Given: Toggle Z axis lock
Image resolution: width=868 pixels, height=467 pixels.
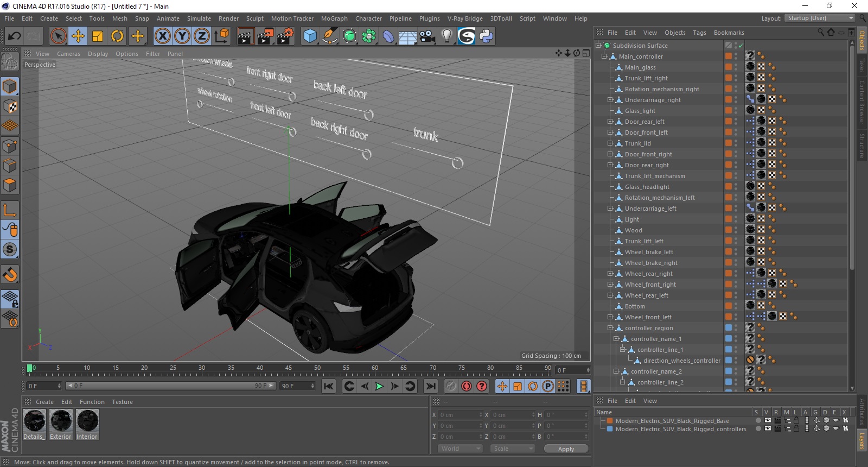Looking at the screenshot, I should tap(201, 36).
